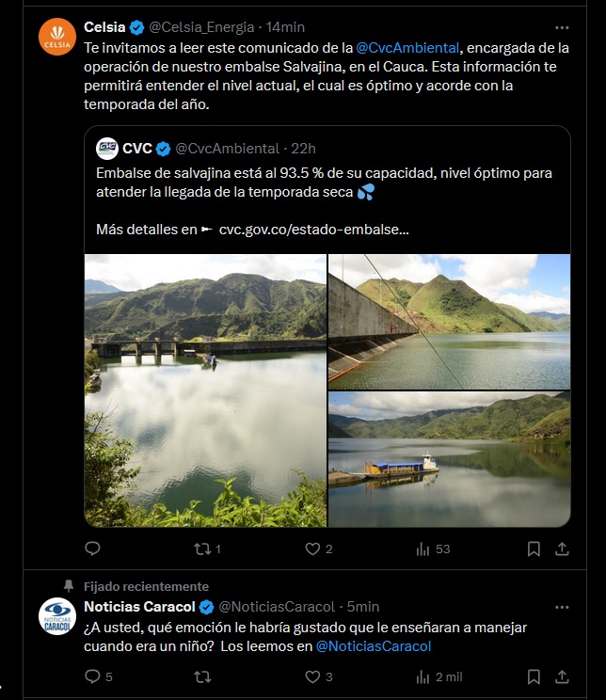Open the @CvcAmbiental mention link
The image size is (606, 700).
click(407, 48)
